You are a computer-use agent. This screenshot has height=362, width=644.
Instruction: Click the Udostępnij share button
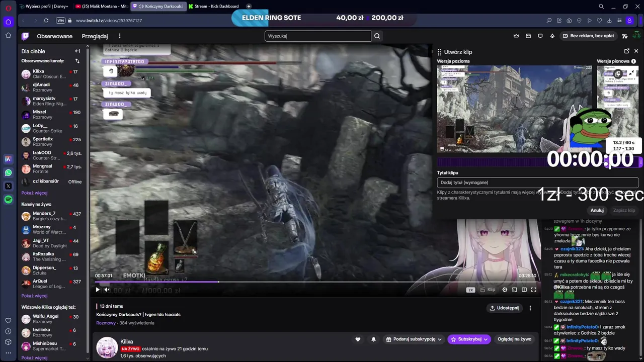click(504, 308)
